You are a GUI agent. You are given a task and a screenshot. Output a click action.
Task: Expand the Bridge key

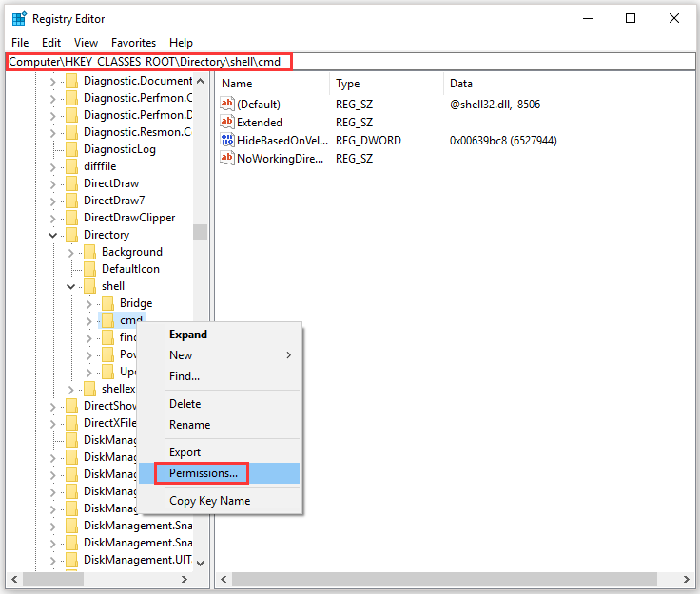88,304
